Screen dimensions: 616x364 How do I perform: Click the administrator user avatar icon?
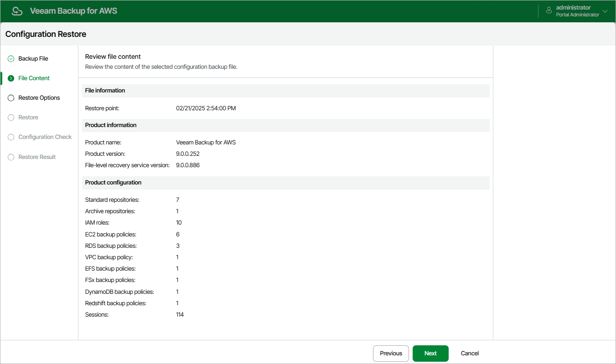pyautogui.click(x=548, y=11)
